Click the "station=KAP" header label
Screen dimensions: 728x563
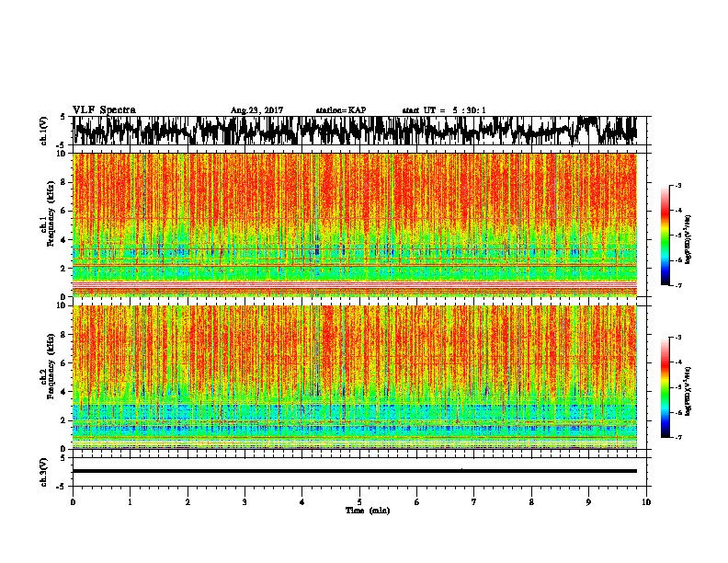pyautogui.click(x=340, y=110)
